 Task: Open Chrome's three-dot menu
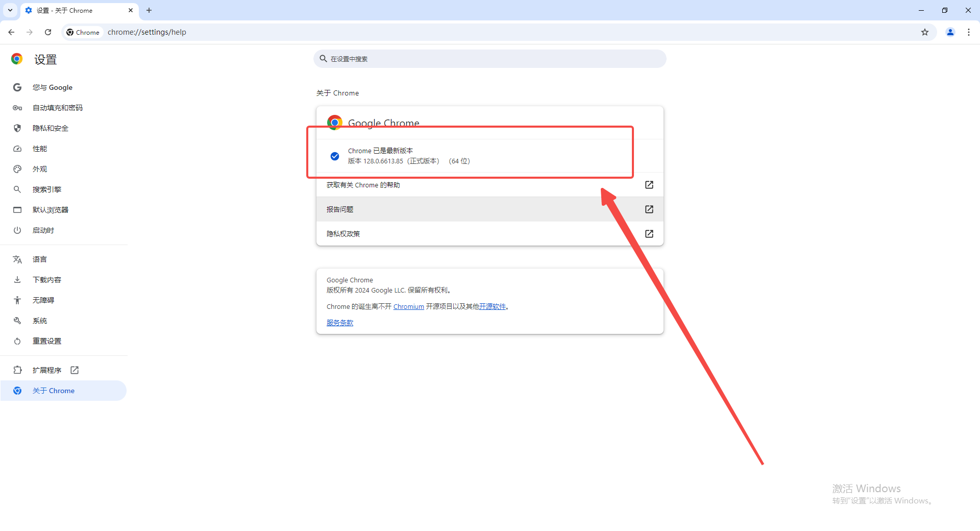click(969, 32)
